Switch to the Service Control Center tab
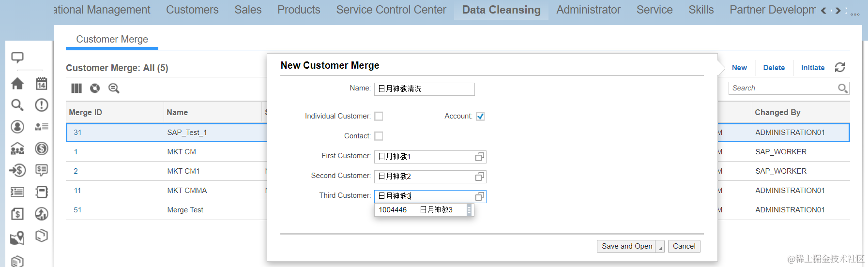The width and height of the screenshot is (868, 267). click(x=391, y=10)
